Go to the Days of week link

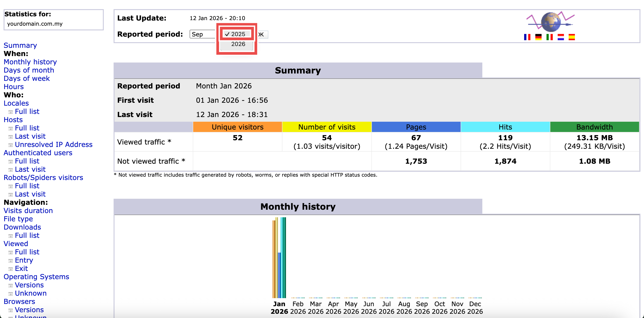[x=27, y=78]
